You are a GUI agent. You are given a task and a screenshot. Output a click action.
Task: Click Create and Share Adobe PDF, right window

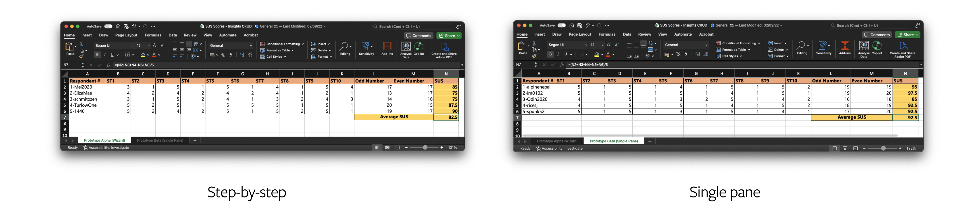tap(902, 49)
